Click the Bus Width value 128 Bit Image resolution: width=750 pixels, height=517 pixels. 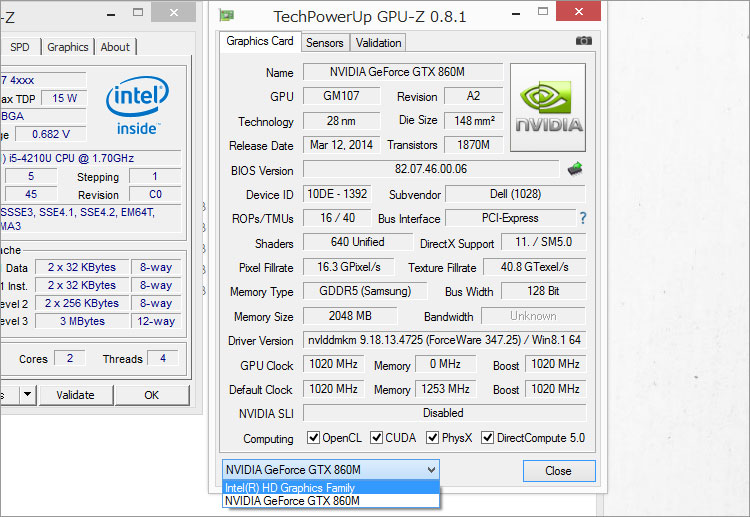[543, 291]
